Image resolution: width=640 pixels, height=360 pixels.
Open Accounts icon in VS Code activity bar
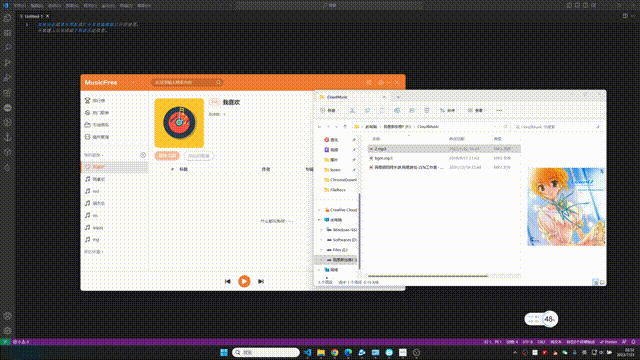click(7, 316)
